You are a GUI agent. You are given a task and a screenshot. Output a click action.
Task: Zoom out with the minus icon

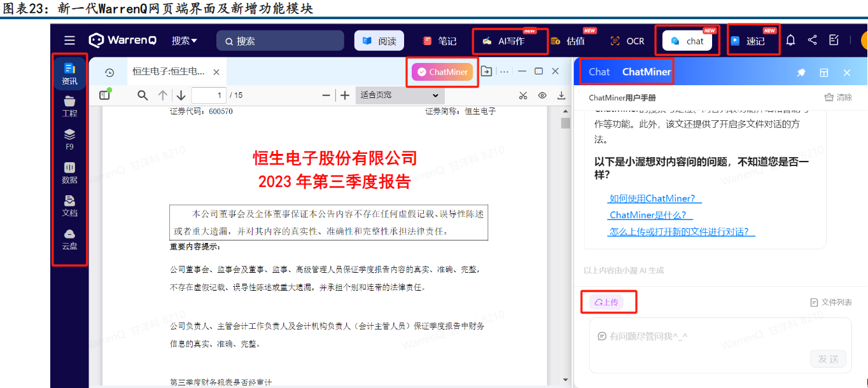326,95
